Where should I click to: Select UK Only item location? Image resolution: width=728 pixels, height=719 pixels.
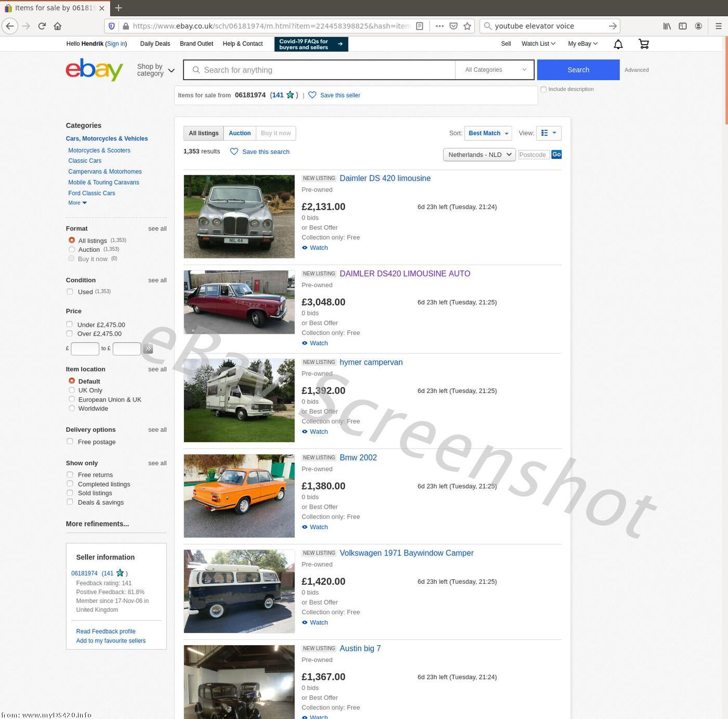(x=72, y=390)
